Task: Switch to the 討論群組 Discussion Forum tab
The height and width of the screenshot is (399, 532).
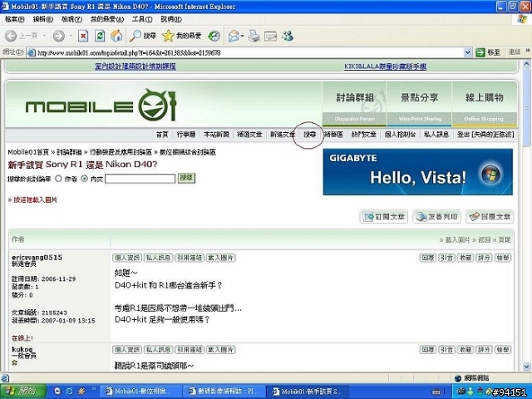Action: click(x=354, y=104)
